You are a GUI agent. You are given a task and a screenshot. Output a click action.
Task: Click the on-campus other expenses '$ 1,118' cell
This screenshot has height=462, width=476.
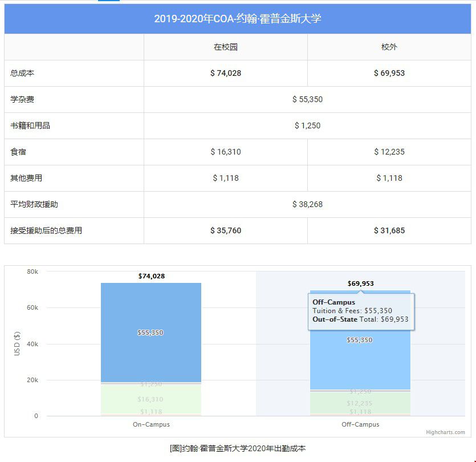coord(226,178)
